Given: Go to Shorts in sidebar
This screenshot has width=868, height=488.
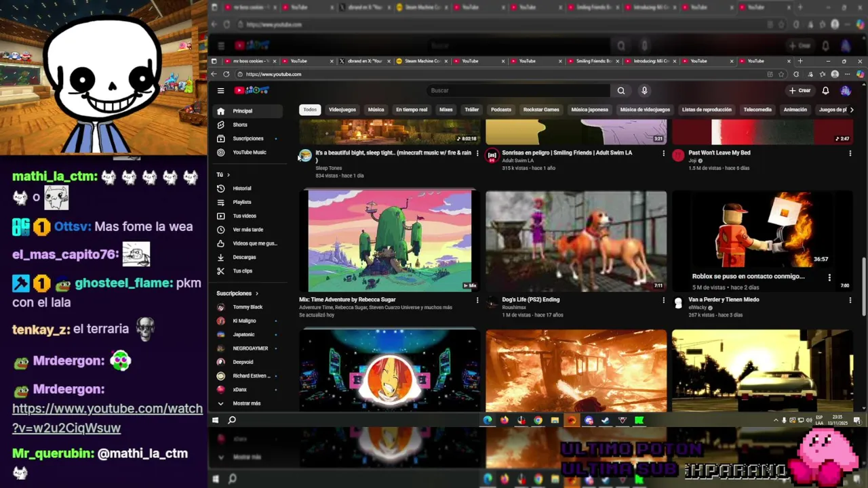Looking at the screenshot, I should pyautogui.click(x=248, y=125).
